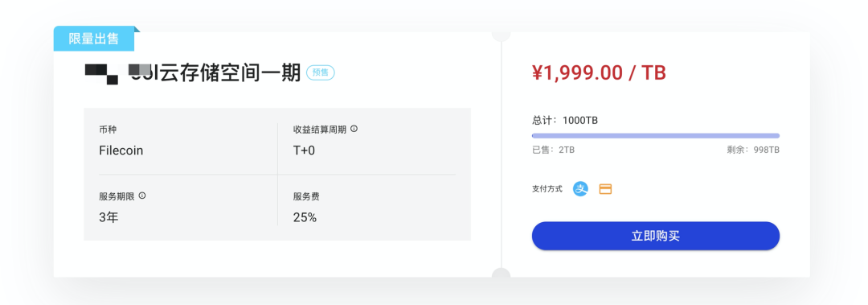Click the 服务费 label
The image size is (868, 305).
(x=306, y=196)
